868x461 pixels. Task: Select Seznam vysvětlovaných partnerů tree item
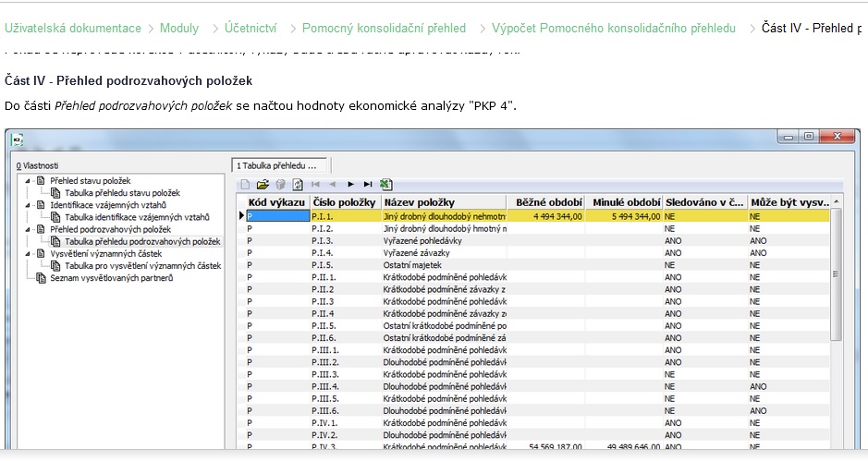coord(111,278)
